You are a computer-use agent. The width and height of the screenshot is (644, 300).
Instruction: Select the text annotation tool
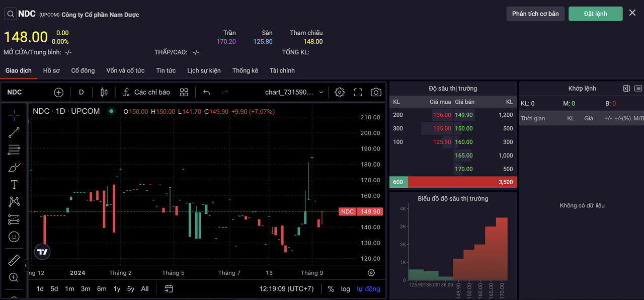[x=14, y=185]
